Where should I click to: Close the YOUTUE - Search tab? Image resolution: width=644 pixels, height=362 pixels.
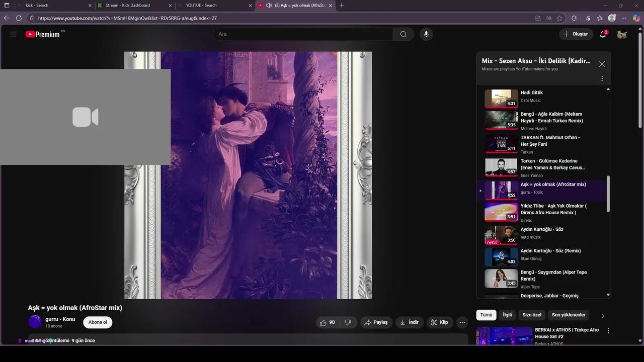(250, 6)
